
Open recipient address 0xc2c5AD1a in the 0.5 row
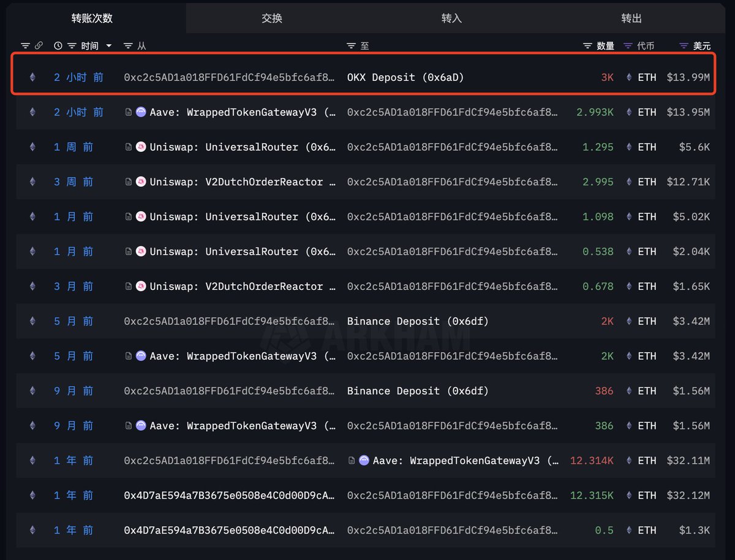(453, 531)
